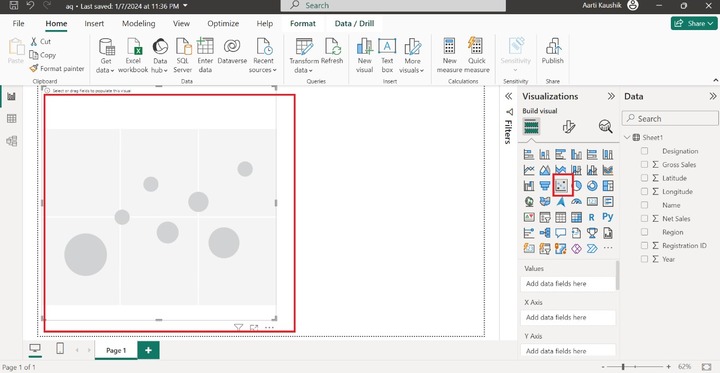The image size is (720, 373).
Task: Pick the Card visual
Action: tap(592, 201)
